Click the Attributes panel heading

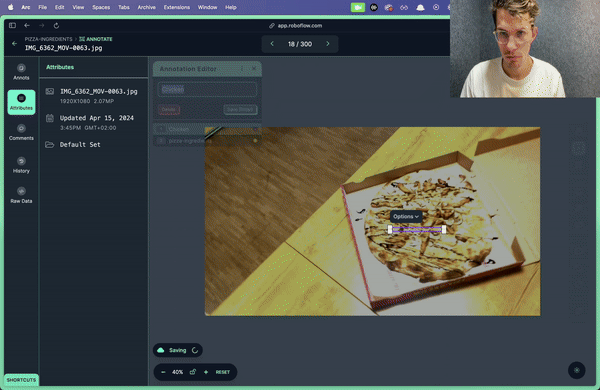pos(60,67)
